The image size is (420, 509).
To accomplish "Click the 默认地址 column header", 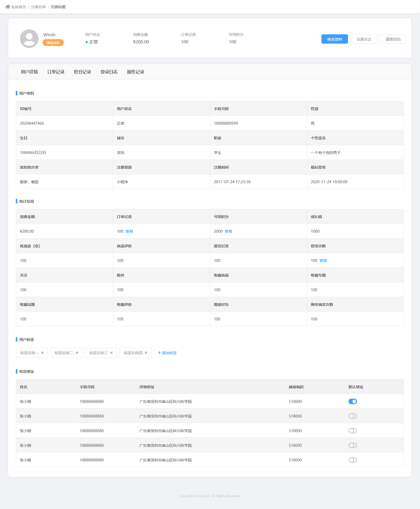I will tap(356, 387).
